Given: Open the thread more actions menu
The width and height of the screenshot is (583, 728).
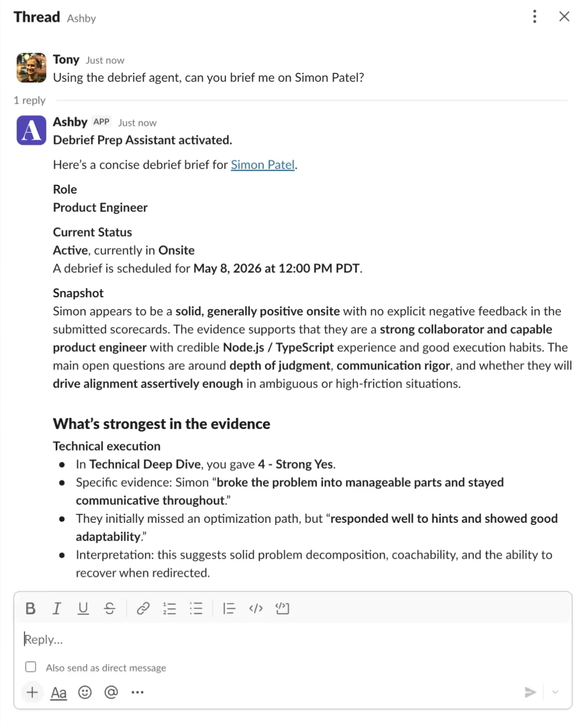Looking at the screenshot, I should [x=535, y=17].
